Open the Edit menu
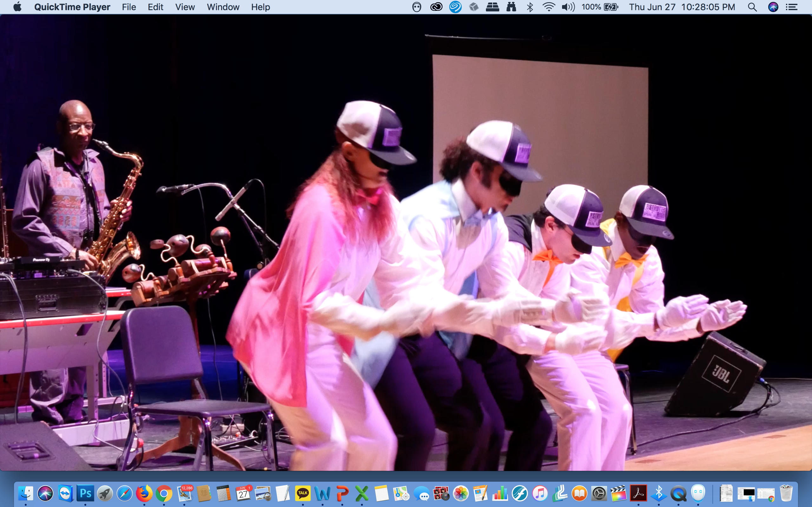The height and width of the screenshot is (507, 812). pos(155,7)
